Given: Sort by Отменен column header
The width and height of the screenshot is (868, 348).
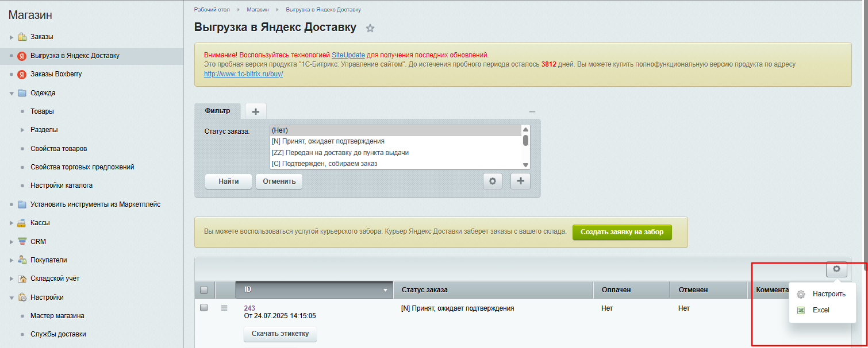Looking at the screenshot, I should 709,290.
